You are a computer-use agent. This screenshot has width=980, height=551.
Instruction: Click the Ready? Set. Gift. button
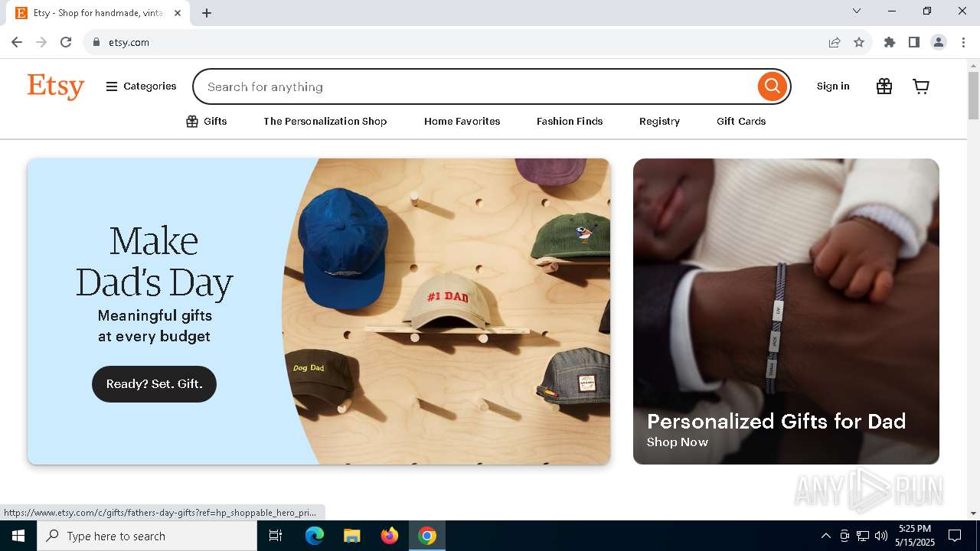[x=154, y=384]
